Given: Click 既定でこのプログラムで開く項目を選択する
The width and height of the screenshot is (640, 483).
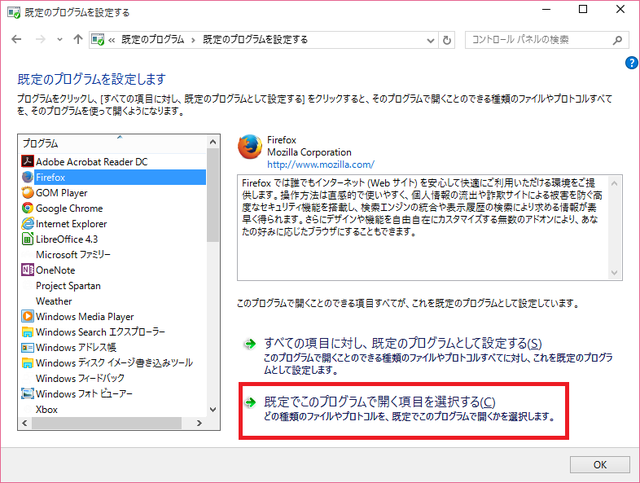Looking at the screenshot, I should coord(380,402).
